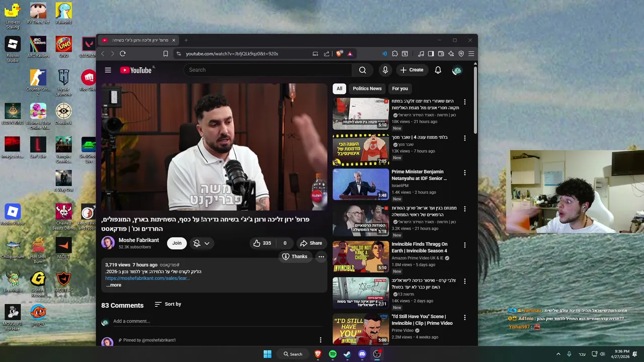The image size is (644, 362).
Task: Open Moshe Fabrikant channel avatar
Action: click(x=108, y=243)
